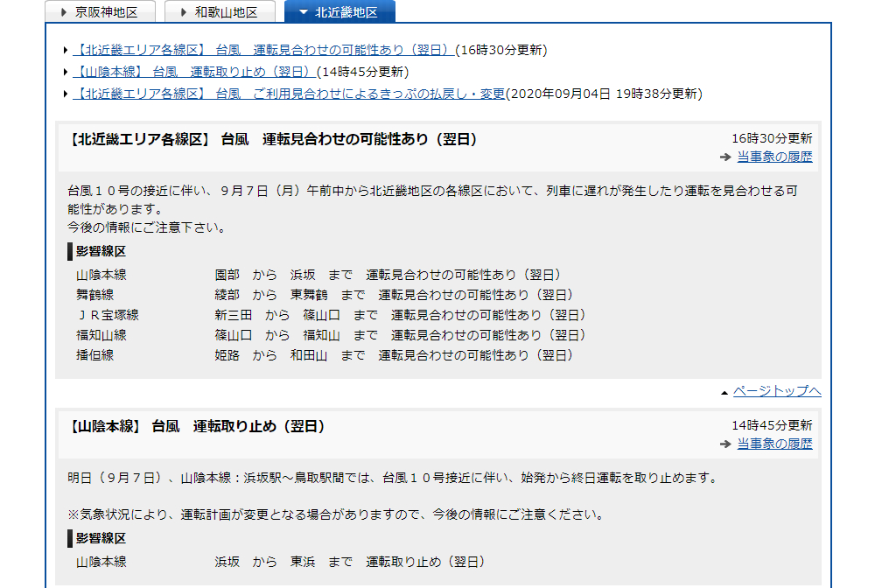Open the きっぷの払戻し・変更 link
This screenshot has height=588, width=882.
pyautogui.click(x=289, y=94)
